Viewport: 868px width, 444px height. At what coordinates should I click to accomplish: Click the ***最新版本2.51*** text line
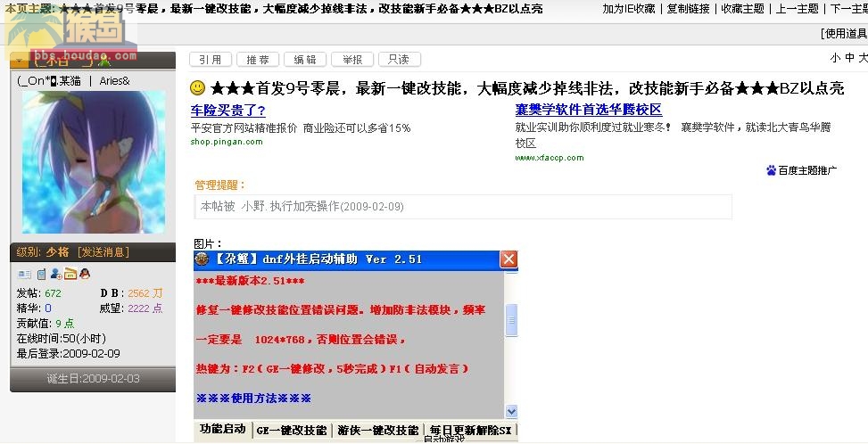(x=250, y=281)
